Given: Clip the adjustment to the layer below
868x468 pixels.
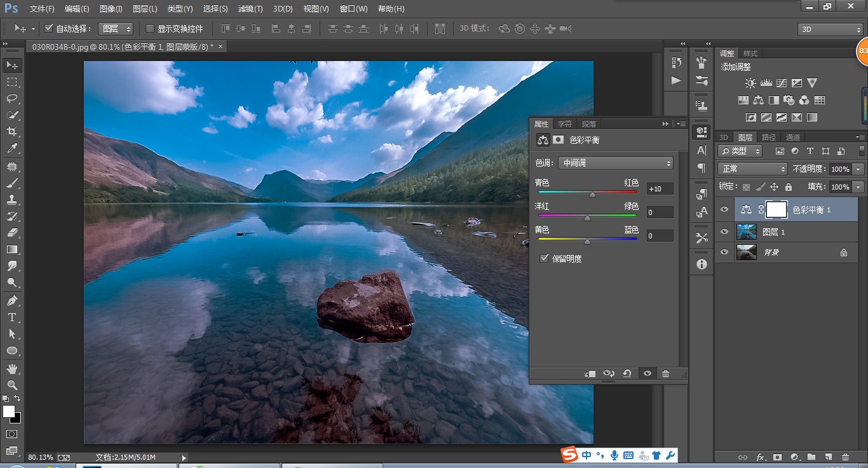Looking at the screenshot, I should [x=590, y=374].
